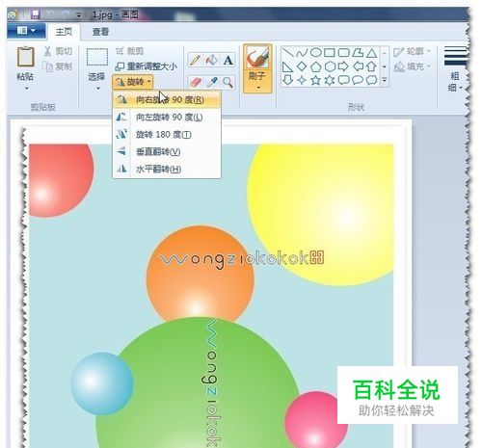This screenshot has width=482, height=448.
Task: Select the Line shape
Action: click(x=287, y=52)
